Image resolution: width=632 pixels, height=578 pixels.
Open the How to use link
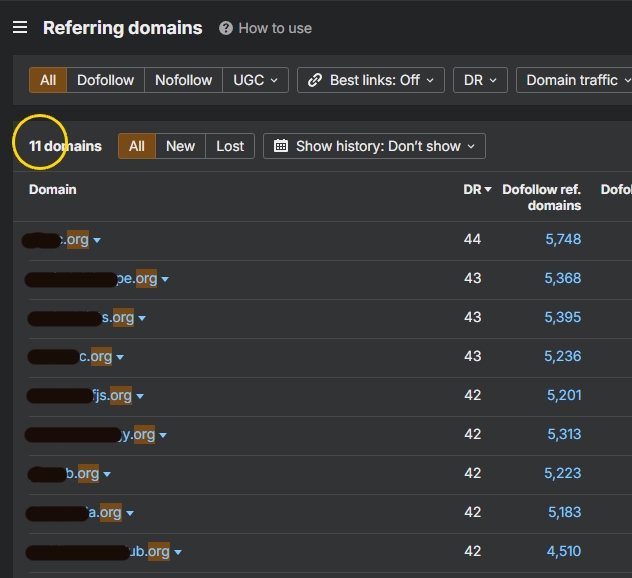275,28
